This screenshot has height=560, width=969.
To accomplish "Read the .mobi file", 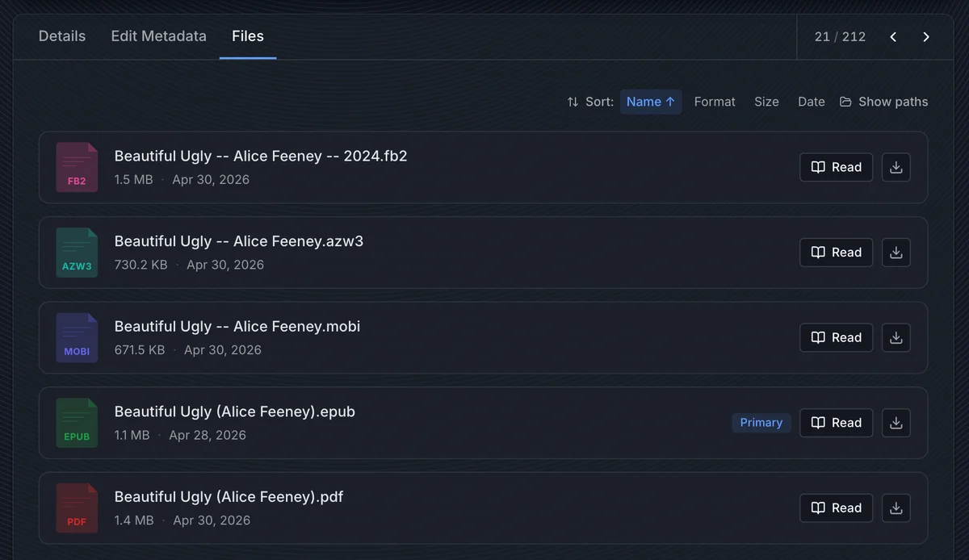I will point(836,337).
